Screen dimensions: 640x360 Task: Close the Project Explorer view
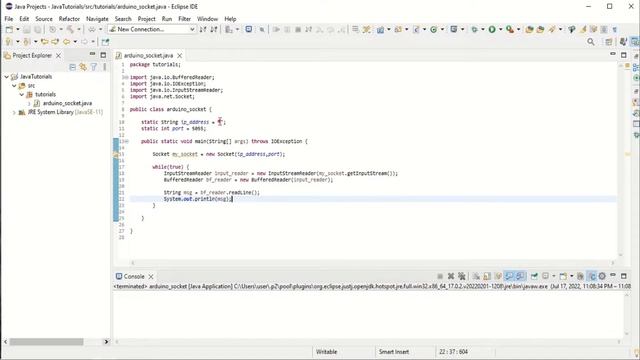[x=58, y=55]
